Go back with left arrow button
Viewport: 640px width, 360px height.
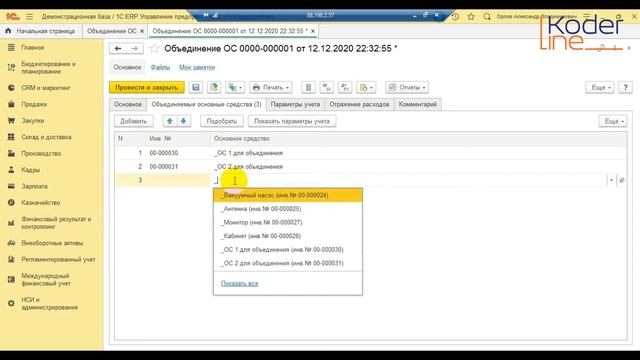tap(118, 49)
